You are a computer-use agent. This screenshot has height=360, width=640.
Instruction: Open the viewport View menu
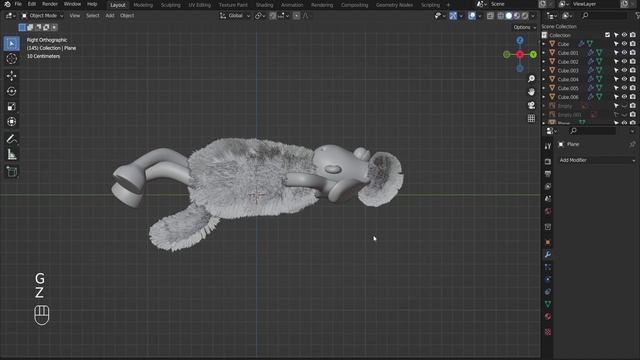pyautogui.click(x=75, y=16)
